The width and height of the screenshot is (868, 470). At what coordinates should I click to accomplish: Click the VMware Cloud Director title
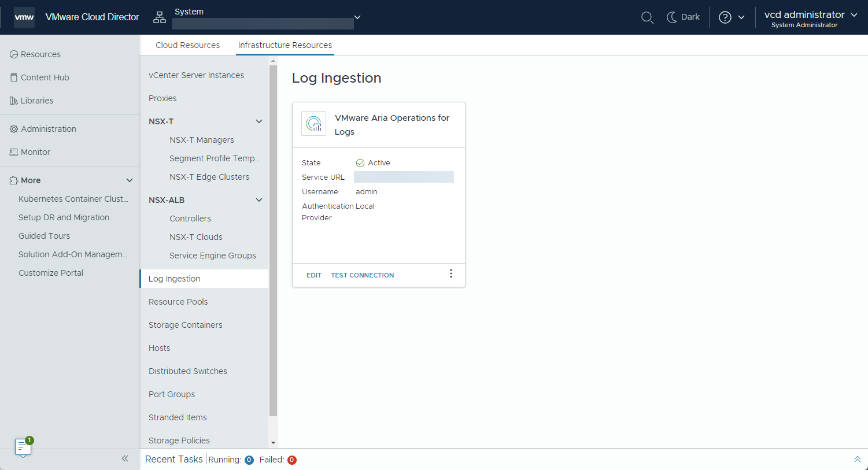tap(93, 17)
